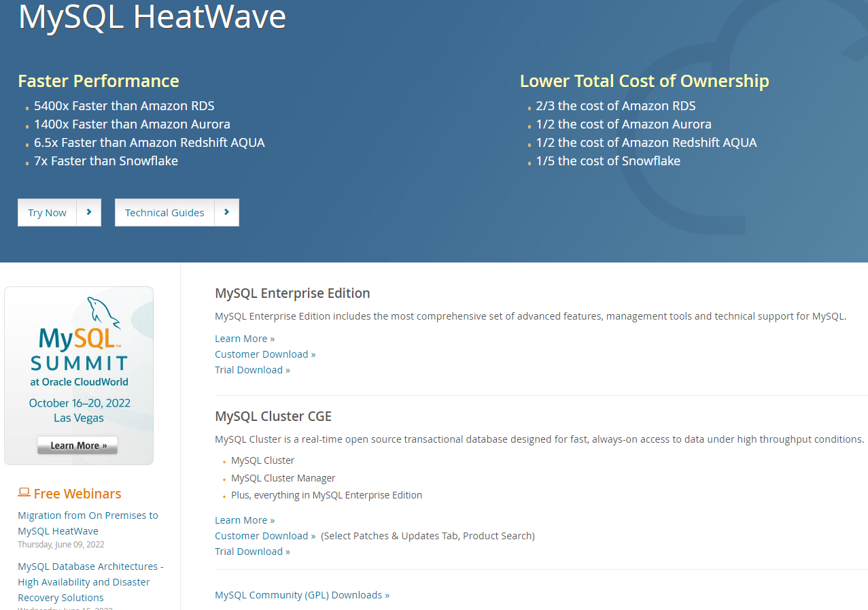This screenshot has width=868, height=610.
Task: Click Customer Download under MySQL Enterprise Edition
Action: (265, 354)
